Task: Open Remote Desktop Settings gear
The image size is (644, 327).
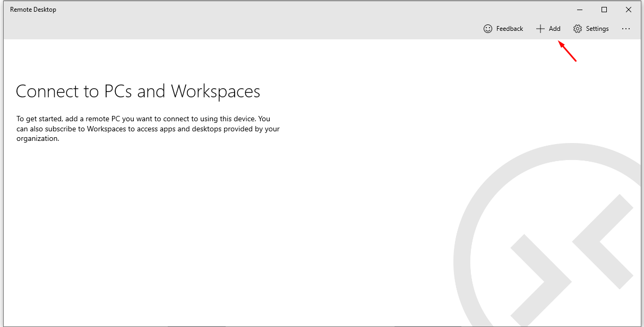Action: click(591, 29)
